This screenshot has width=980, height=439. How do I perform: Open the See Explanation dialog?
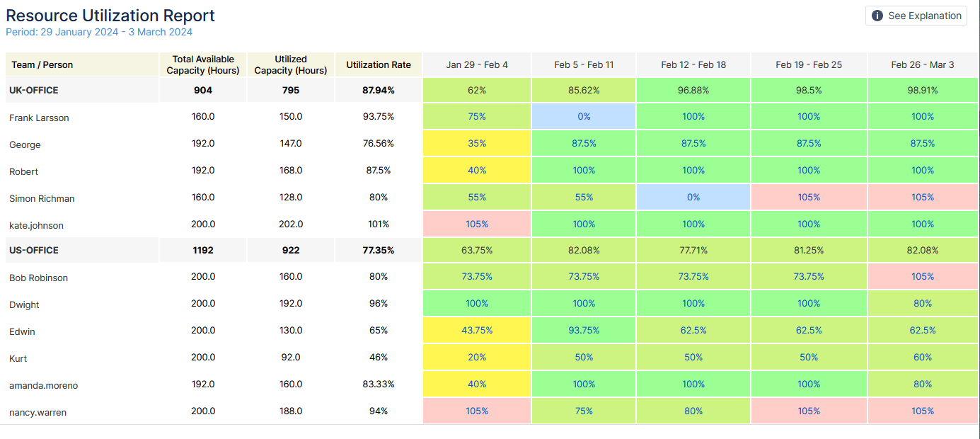click(x=916, y=16)
